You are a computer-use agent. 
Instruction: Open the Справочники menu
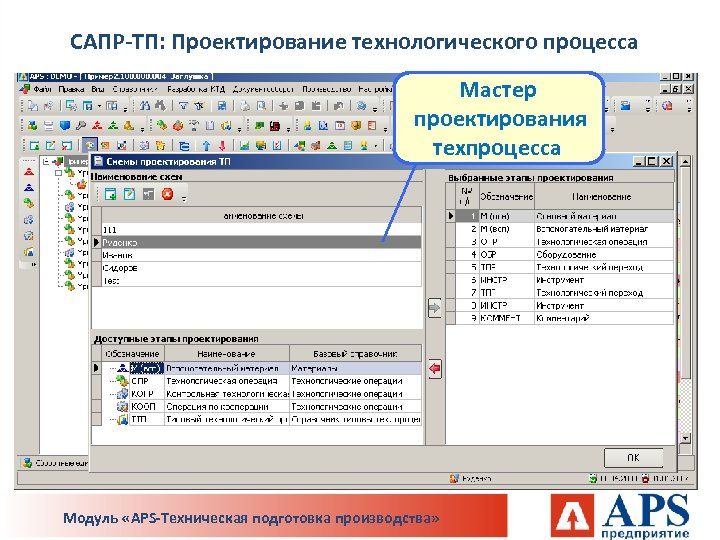click(x=135, y=90)
